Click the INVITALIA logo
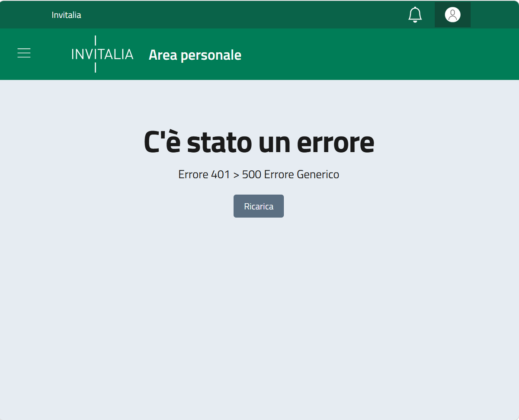 pyautogui.click(x=102, y=54)
